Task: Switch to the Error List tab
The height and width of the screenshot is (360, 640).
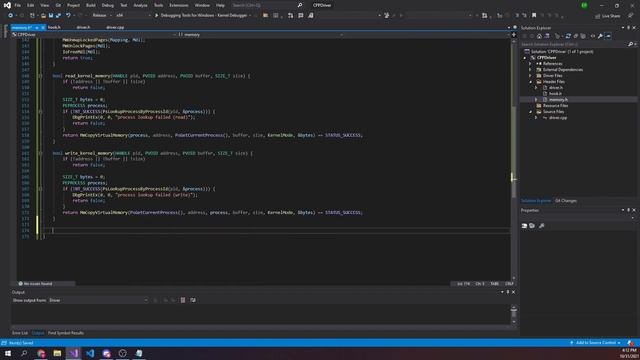Action: [x=20, y=333]
